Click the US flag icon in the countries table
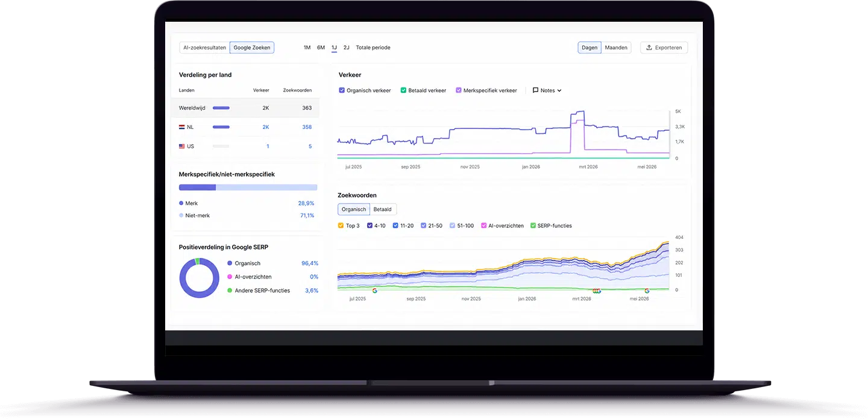Screen dimensions: 868x419 (182, 146)
